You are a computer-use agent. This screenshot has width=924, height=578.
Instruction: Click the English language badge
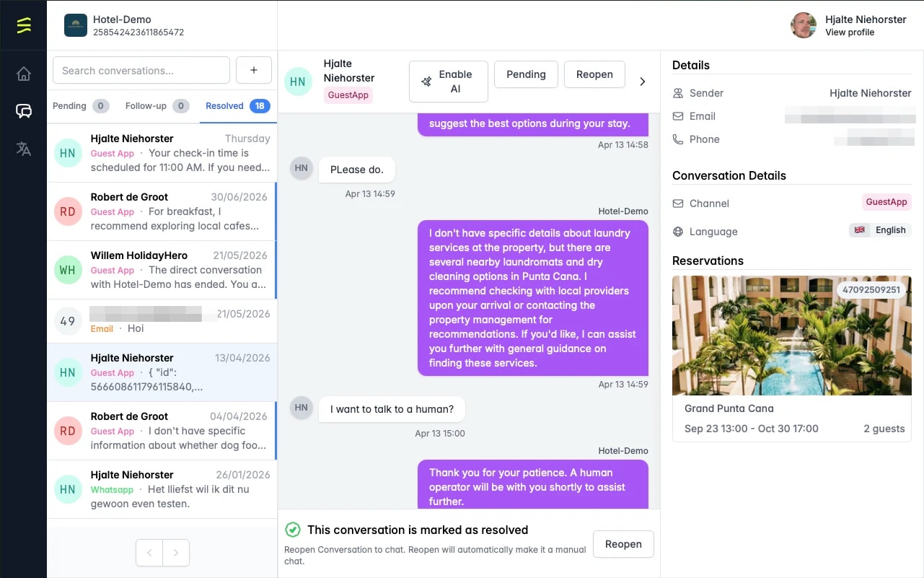click(x=880, y=230)
